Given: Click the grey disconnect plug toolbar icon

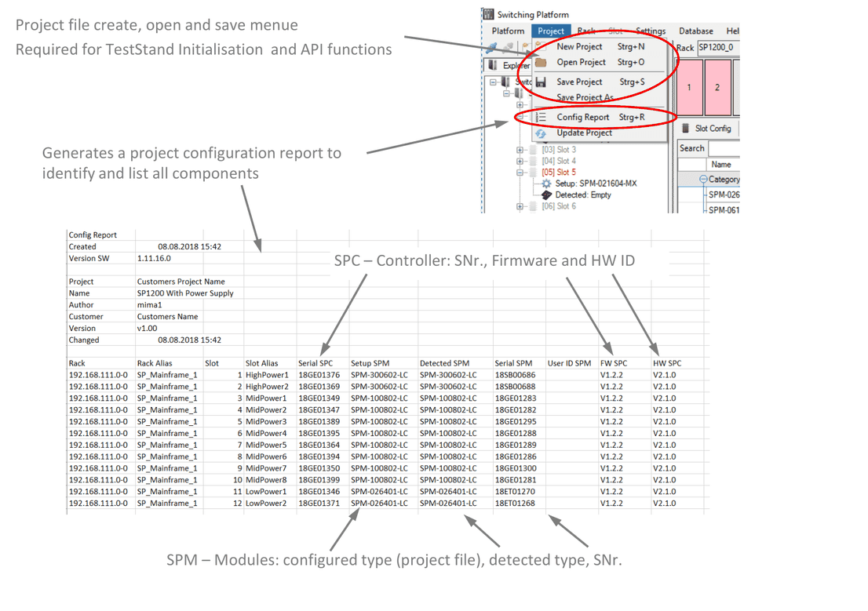Looking at the screenshot, I should [508, 48].
